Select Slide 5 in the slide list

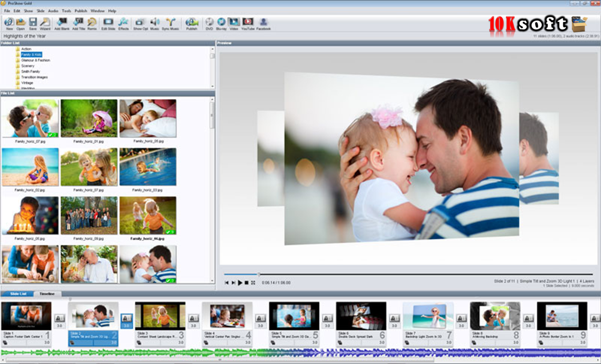(x=294, y=324)
